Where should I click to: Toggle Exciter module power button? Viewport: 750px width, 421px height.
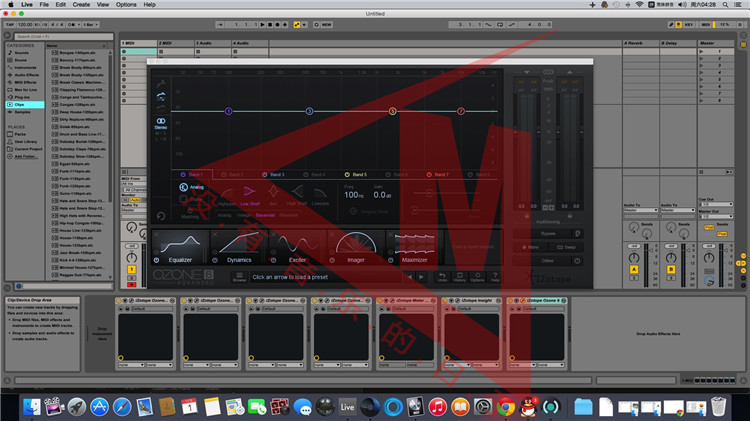point(274,260)
